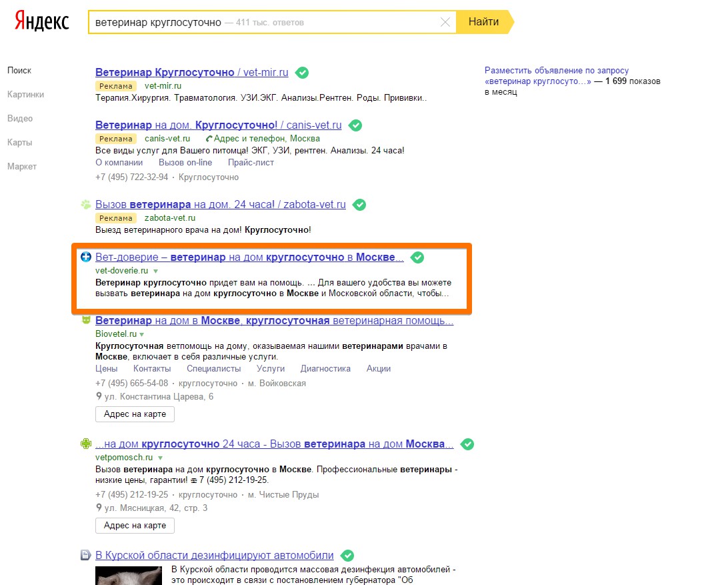Expand the dropdown arrow next to vetpomosch.ru

point(160,458)
